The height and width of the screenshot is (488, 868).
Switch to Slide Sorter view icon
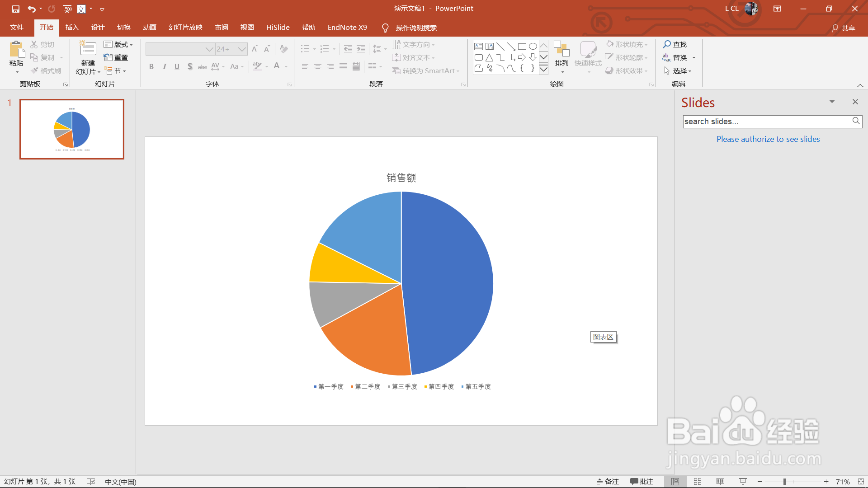coord(698,482)
